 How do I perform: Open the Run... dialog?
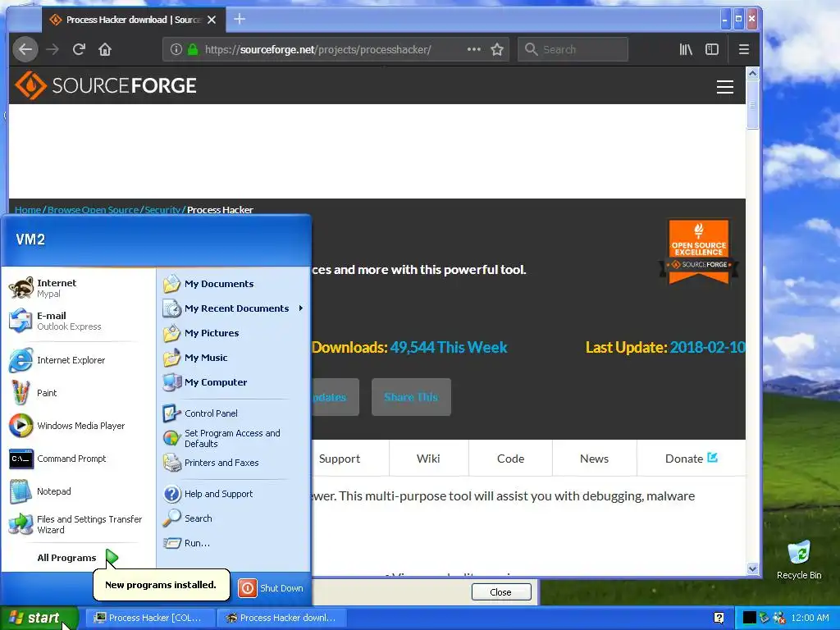pos(234,543)
